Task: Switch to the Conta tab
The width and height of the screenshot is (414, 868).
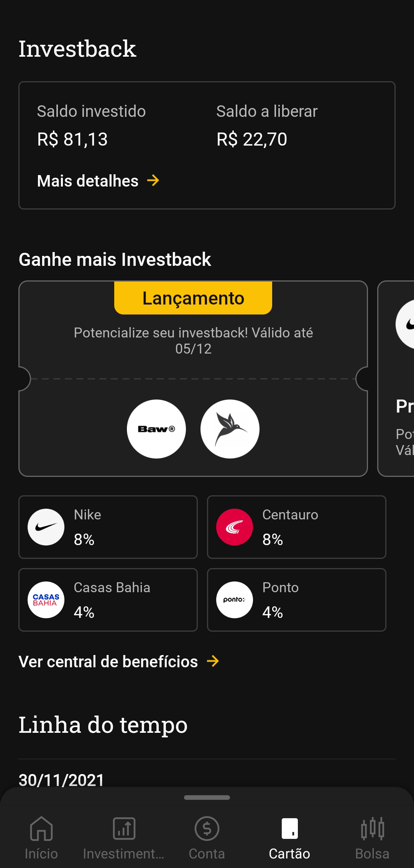Action: [x=207, y=837]
